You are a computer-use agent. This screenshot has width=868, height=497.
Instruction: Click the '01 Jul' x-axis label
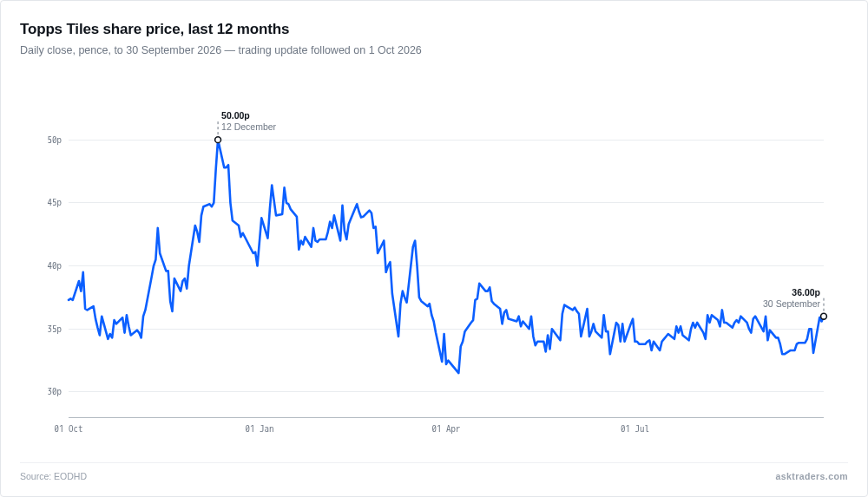[x=635, y=429]
